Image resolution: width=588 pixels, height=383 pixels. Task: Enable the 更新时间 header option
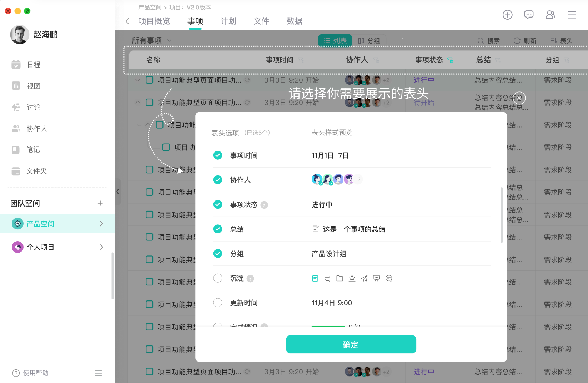click(x=218, y=303)
